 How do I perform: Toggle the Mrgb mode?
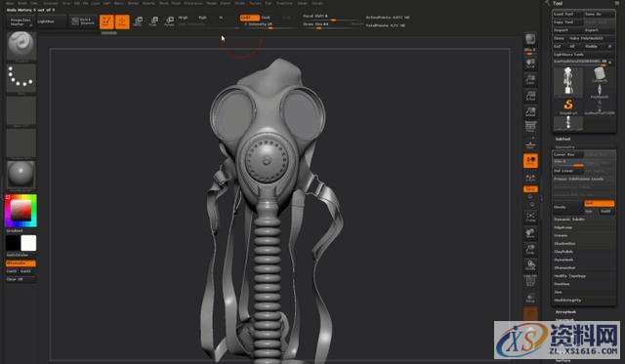(x=183, y=18)
